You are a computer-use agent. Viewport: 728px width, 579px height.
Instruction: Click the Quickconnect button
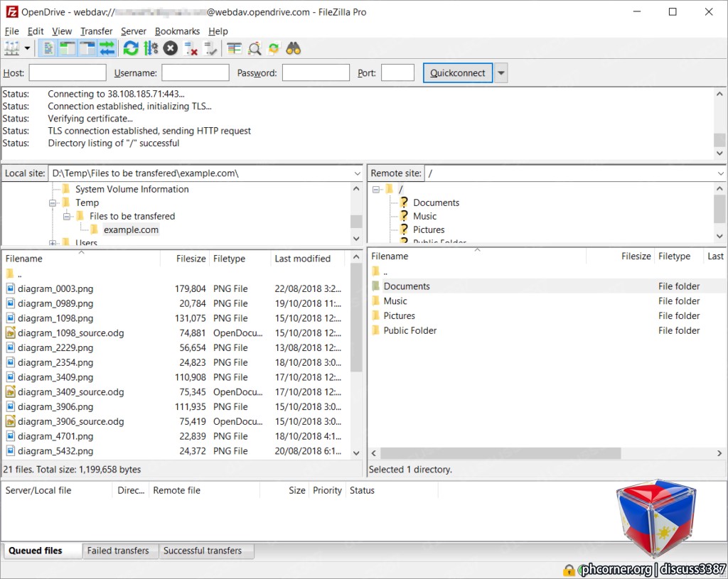click(x=457, y=73)
